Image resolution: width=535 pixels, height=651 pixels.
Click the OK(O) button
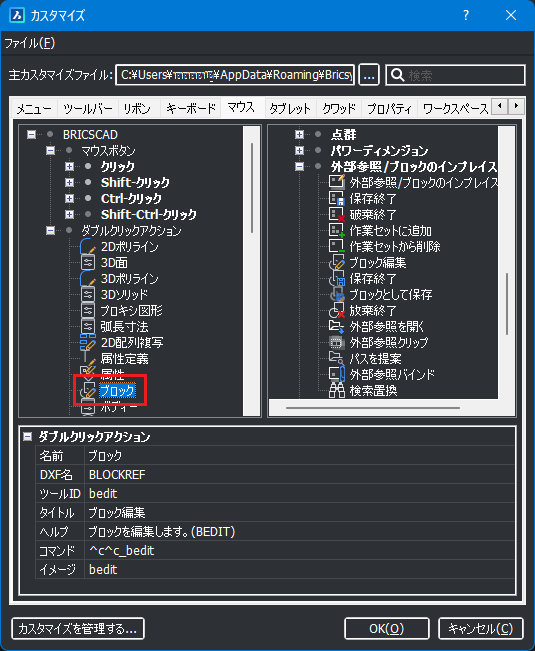pyautogui.click(x=386, y=629)
